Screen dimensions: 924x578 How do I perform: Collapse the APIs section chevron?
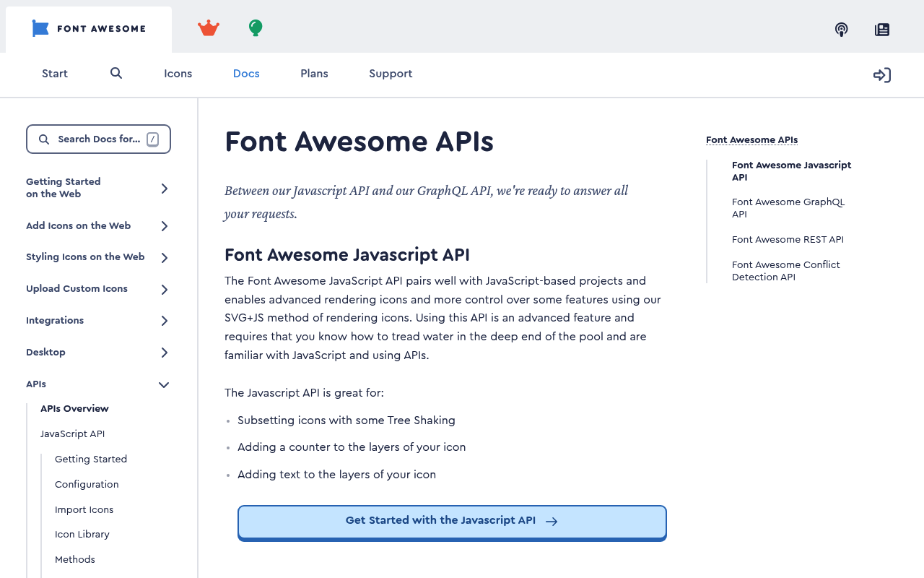point(164,384)
